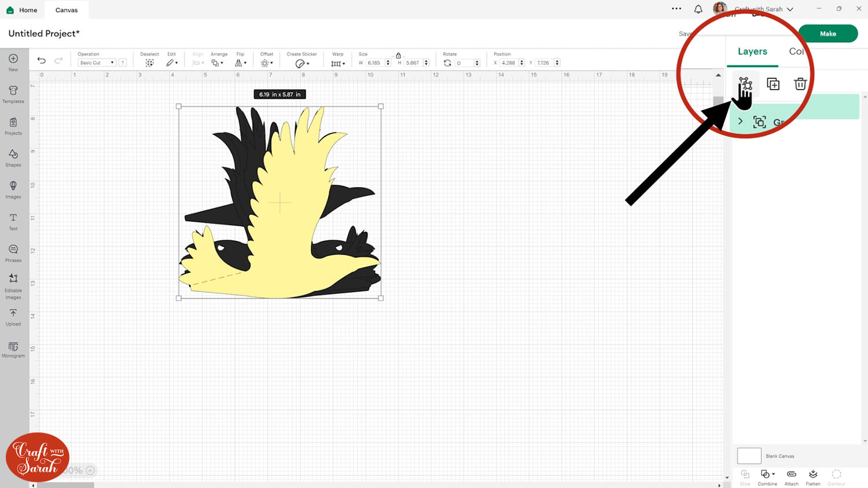Click the Slice tool

745,478
